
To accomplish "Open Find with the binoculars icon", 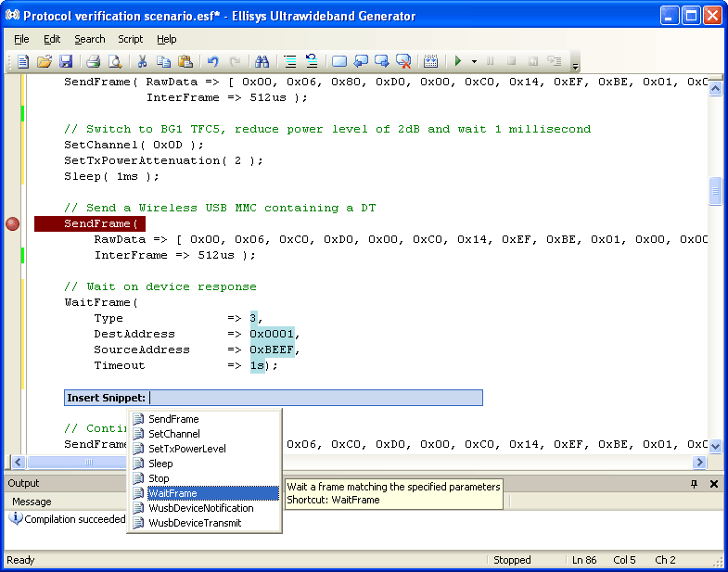I will pyautogui.click(x=262, y=62).
